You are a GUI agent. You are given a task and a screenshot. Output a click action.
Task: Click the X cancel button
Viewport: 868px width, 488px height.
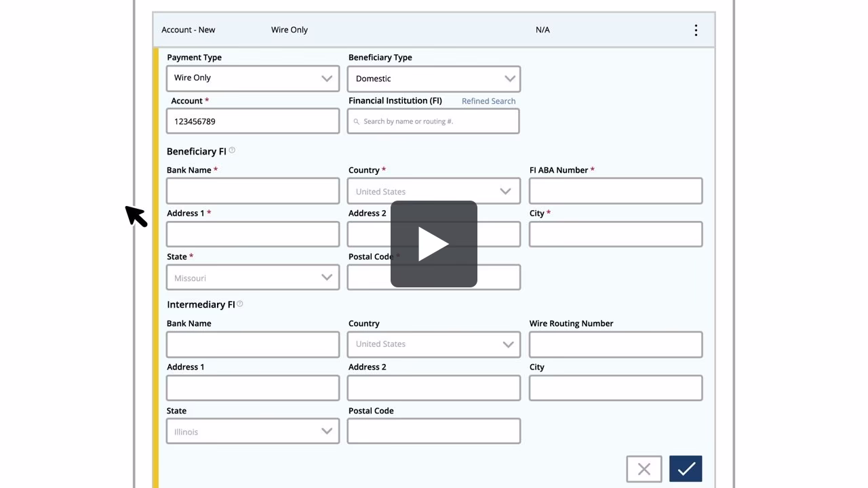[x=644, y=468]
